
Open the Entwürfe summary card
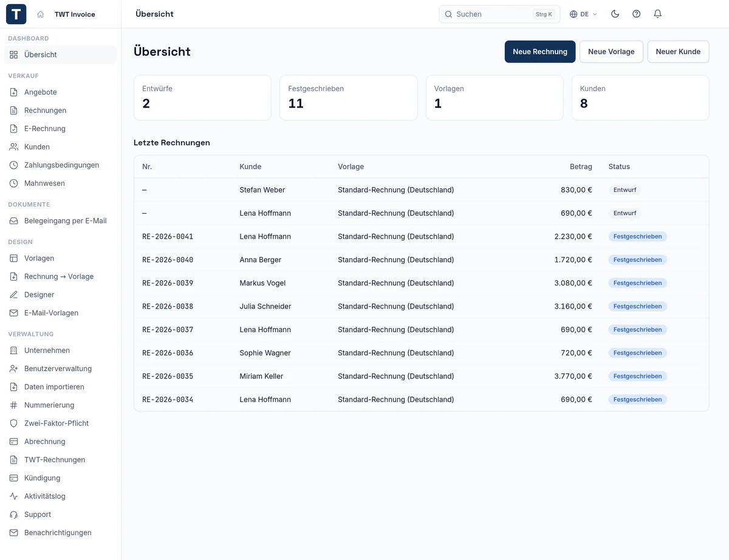click(x=202, y=98)
